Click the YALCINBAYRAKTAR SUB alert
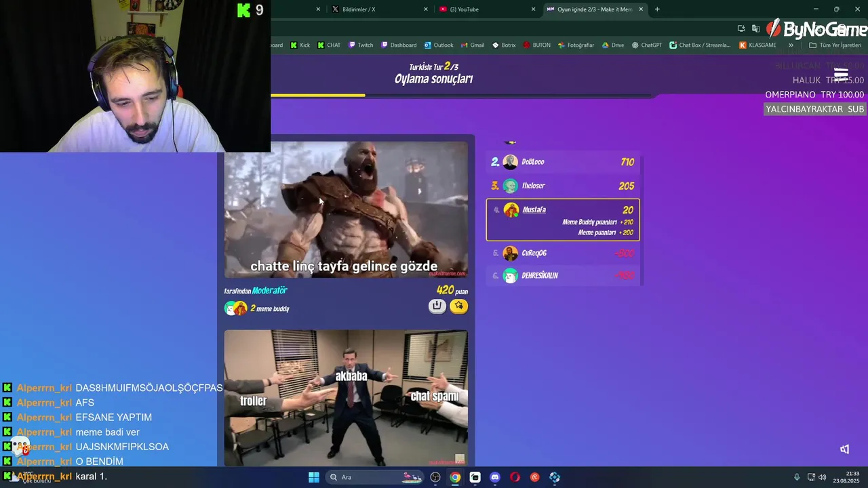 point(815,109)
